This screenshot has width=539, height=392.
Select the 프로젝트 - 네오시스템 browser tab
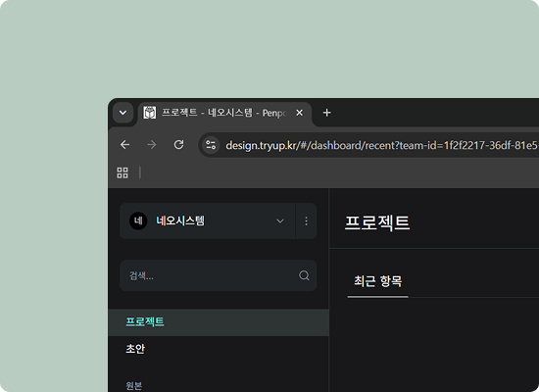pyautogui.click(x=224, y=113)
